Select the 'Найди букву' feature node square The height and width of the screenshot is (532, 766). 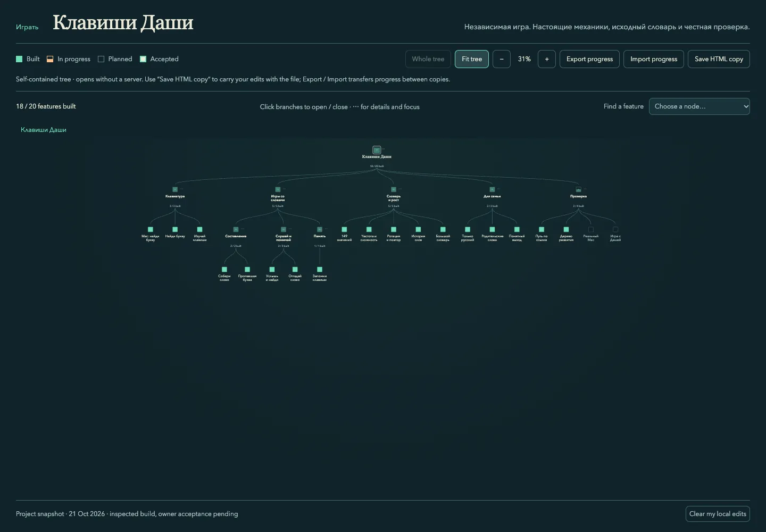coord(175,229)
